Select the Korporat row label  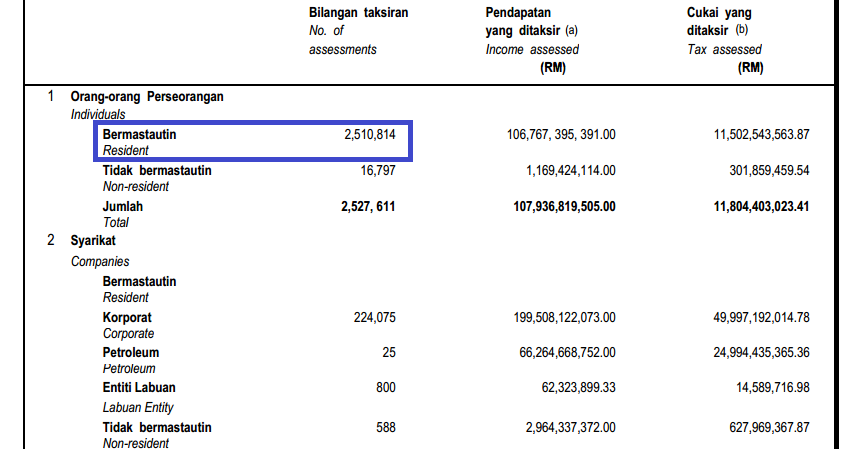(x=127, y=318)
